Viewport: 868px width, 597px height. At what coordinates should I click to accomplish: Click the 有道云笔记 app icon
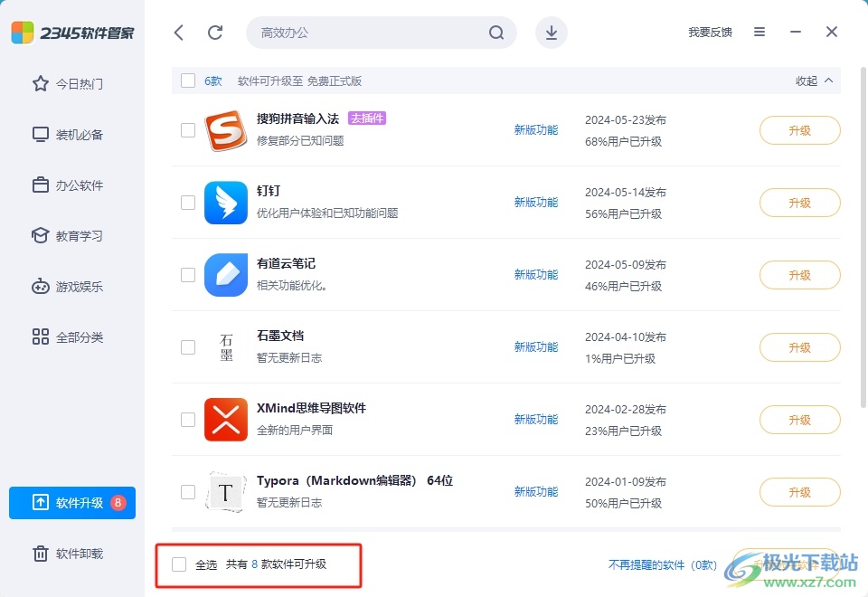pyautogui.click(x=226, y=275)
